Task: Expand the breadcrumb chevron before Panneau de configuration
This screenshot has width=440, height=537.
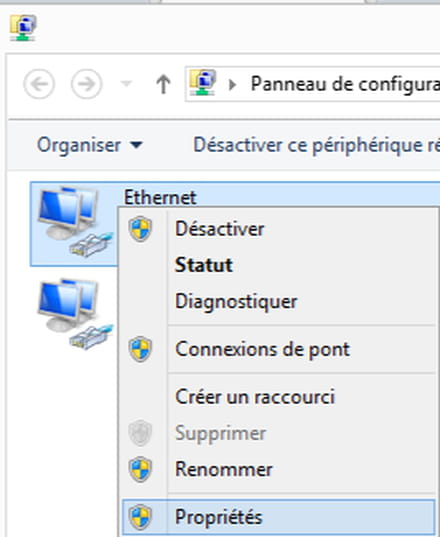Action: coord(232,84)
